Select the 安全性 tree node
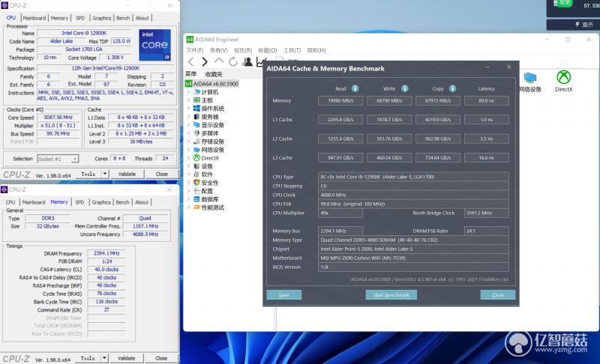 tap(210, 183)
